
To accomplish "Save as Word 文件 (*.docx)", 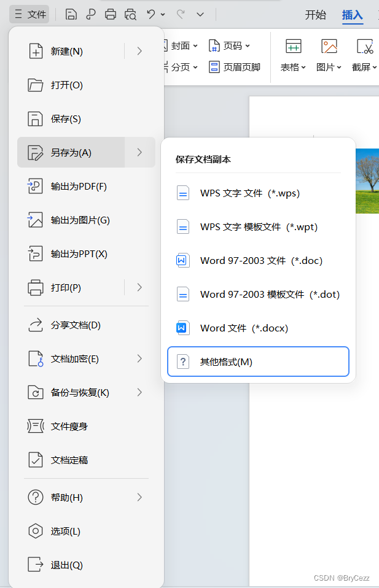I will click(x=258, y=328).
